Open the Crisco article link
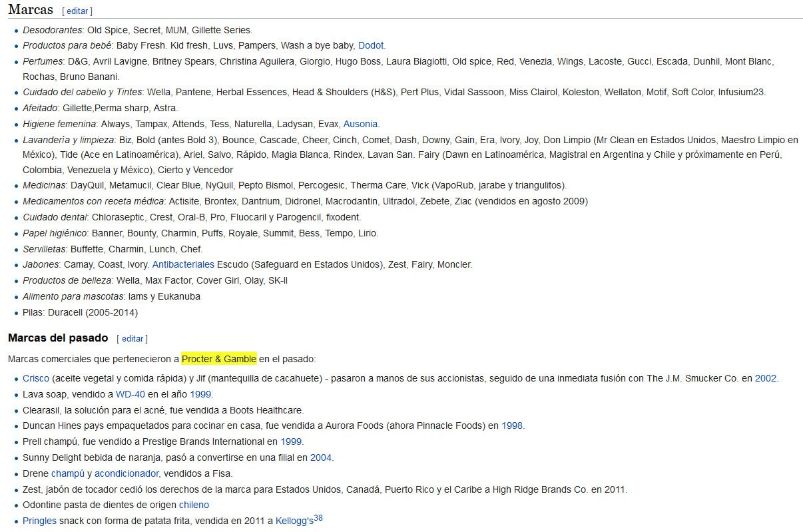The width and height of the screenshot is (803, 532). pos(36,378)
